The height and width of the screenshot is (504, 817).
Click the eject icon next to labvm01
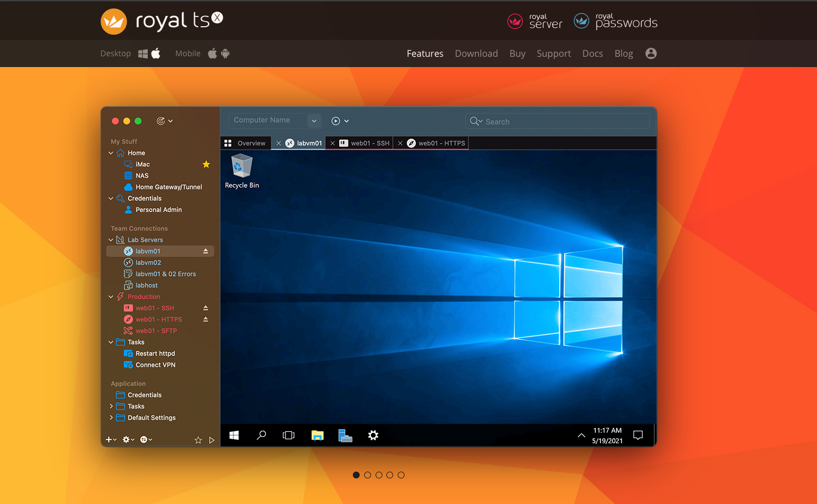tap(206, 251)
